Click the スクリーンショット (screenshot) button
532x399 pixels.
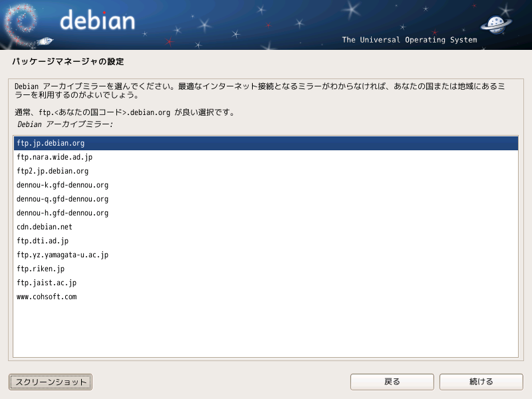(x=51, y=382)
